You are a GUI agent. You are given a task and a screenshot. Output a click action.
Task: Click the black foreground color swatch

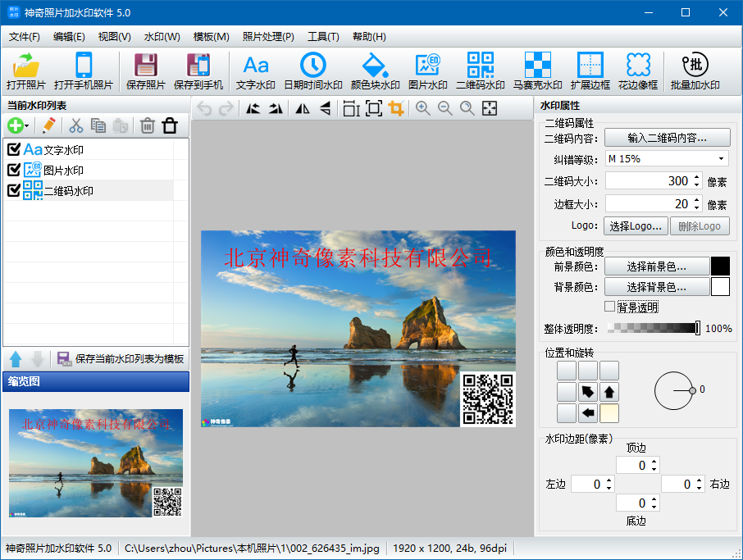[x=720, y=266]
